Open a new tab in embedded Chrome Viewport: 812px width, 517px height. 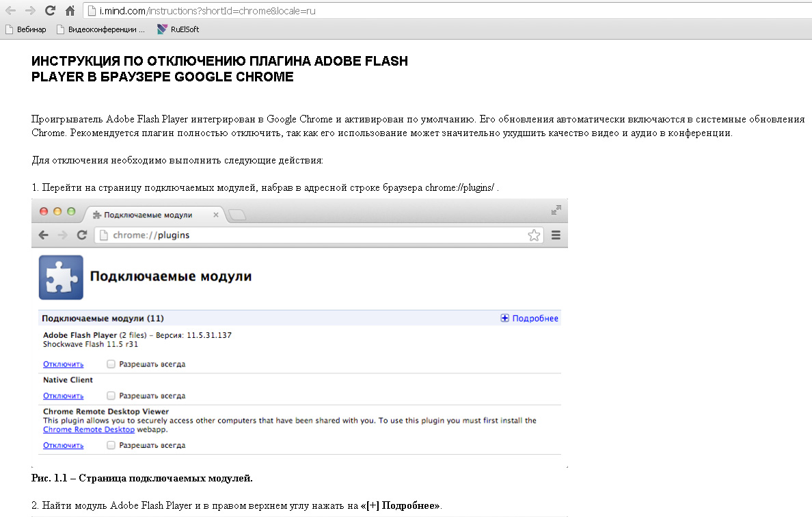pos(237,215)
